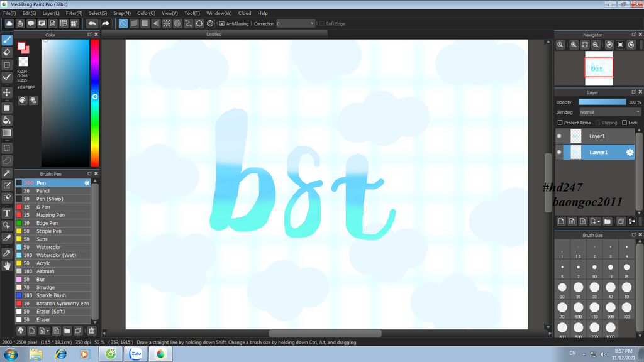Open Pen brush settings gear
Image resolution: width=644 pixels, height=362 pixels.
[x=87, y=183]
